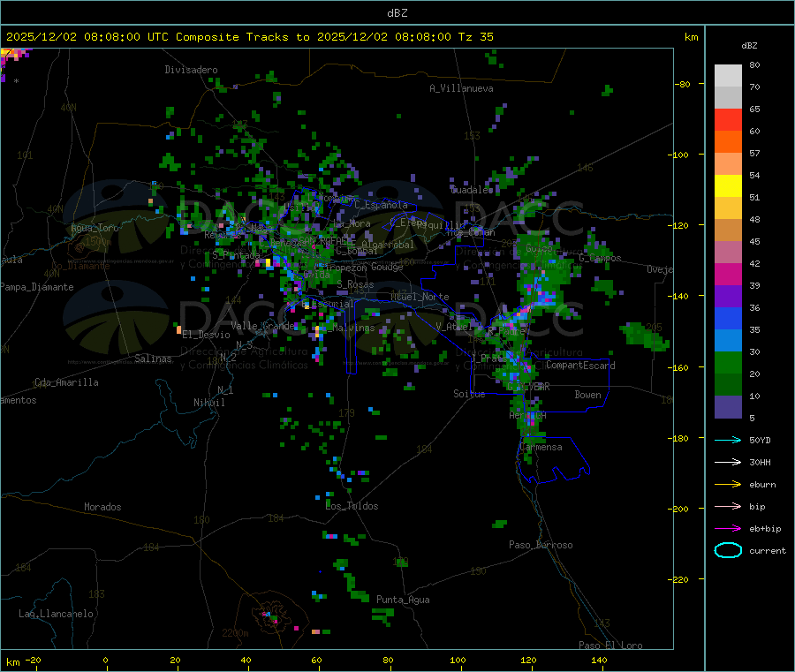Click the 'Paso_Barroso' map label
The width and height of the screenshot is (795, 672).
(541, 545)
